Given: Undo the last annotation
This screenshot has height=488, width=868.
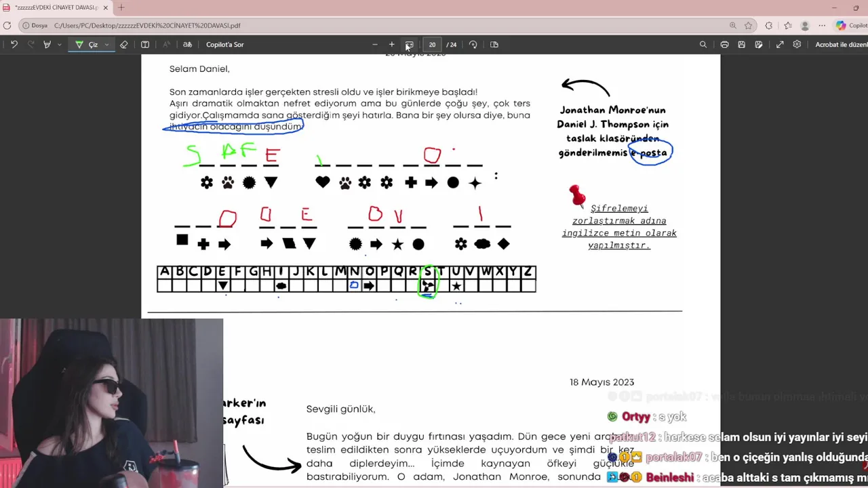Looking at the screenshot, I should point(14,45).
